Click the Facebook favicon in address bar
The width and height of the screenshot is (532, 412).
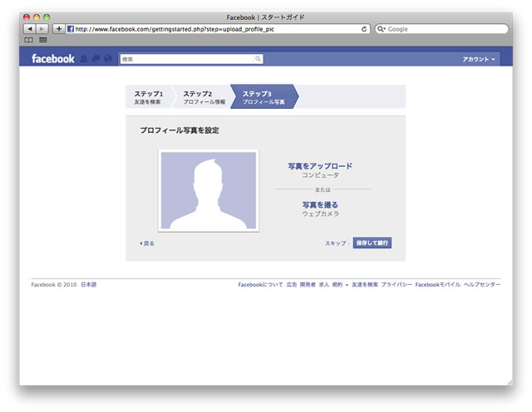(x=70, y=29)
